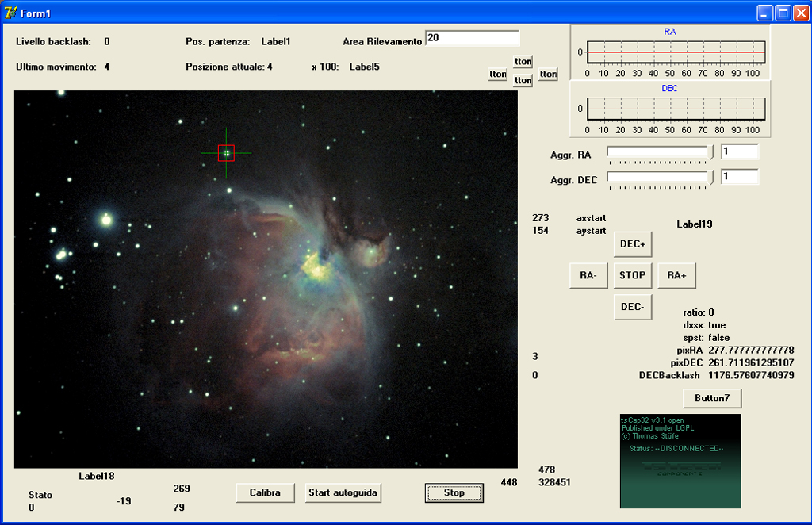Click the Area Rilevamento input field

pyautogui.click(x=473, y=38)
